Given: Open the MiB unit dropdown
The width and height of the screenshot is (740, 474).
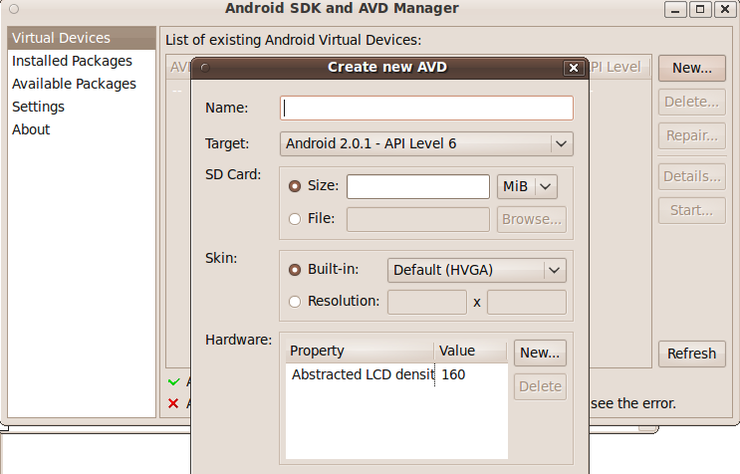Looking at the screenshot, I should click(527, 186).
